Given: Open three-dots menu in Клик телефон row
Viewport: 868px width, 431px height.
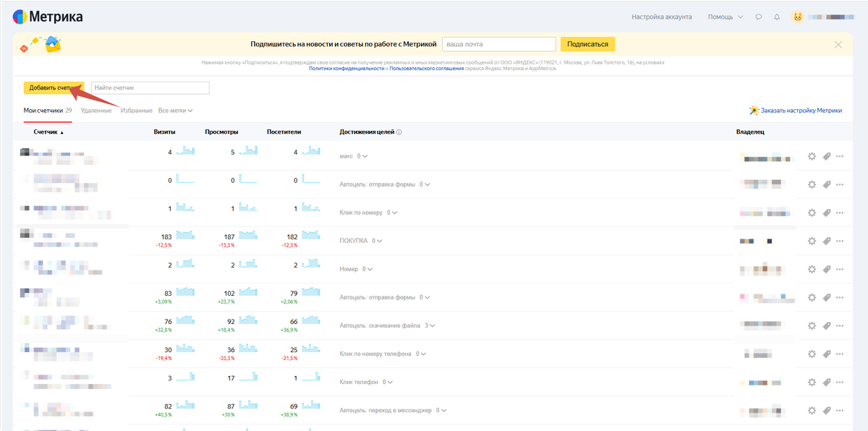Looking at the screenshot, I should pos(840,383).
